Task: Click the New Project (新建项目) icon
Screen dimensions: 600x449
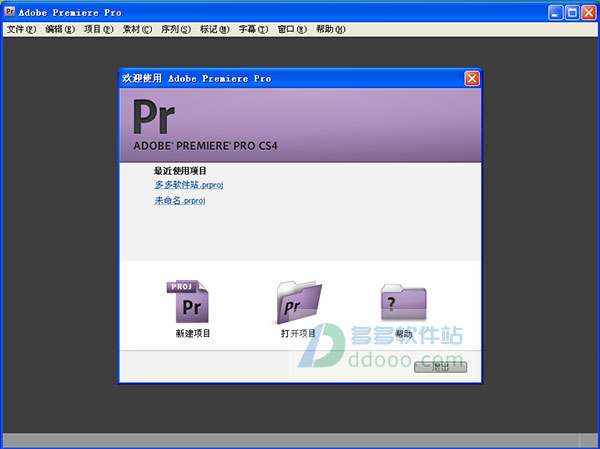Action: (188, 301)
